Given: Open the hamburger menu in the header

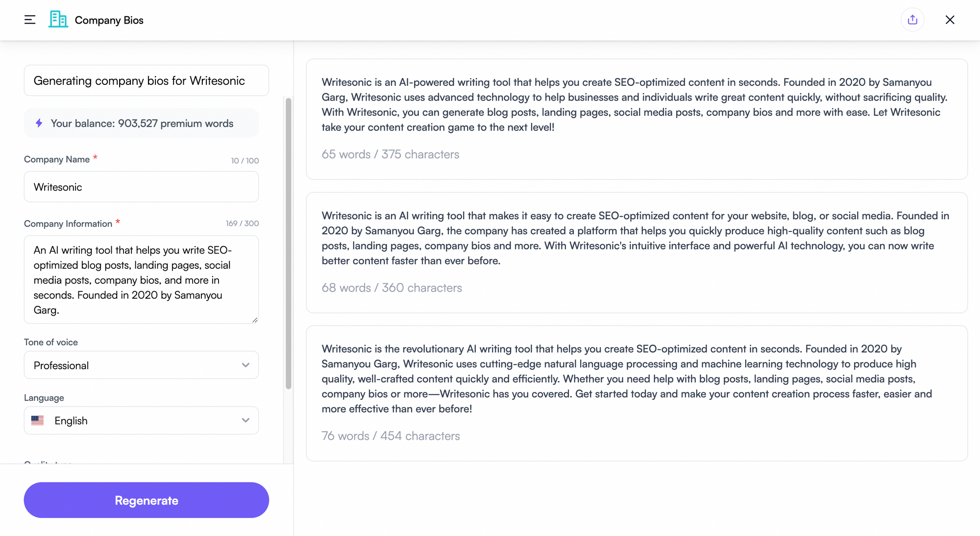Looking at the screenshot, I should pyautogui.click(x=30, y=20).
